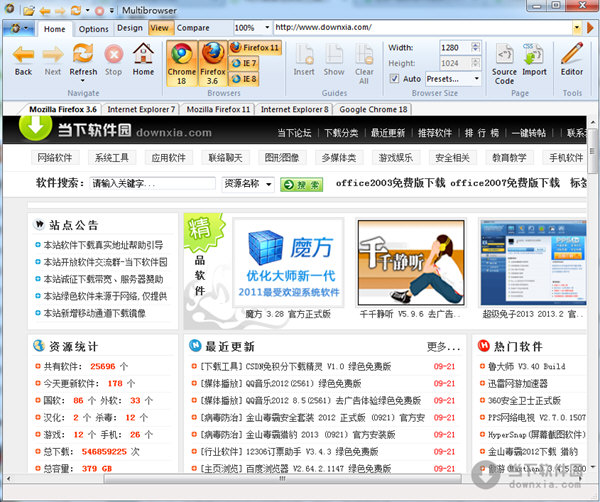This screenshot has width=600, height=502.
Task: Click the Height spinner arrows
Action: click(475, 63)
